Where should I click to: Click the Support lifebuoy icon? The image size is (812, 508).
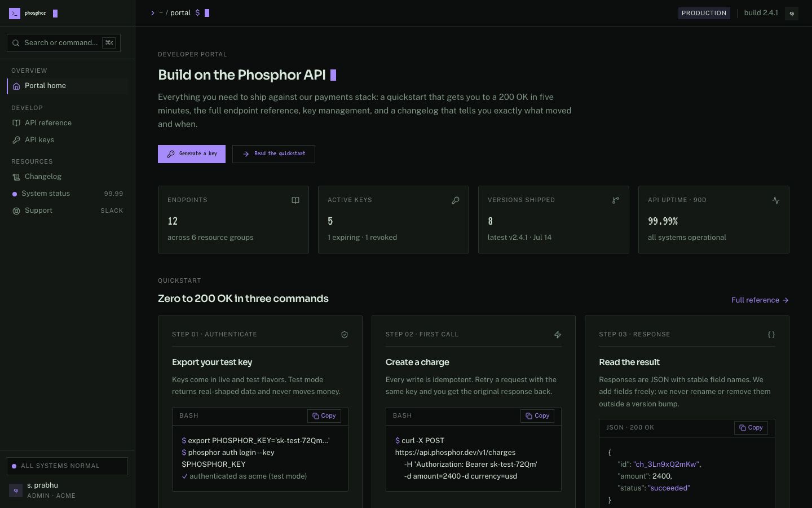(x=16, y=211)
